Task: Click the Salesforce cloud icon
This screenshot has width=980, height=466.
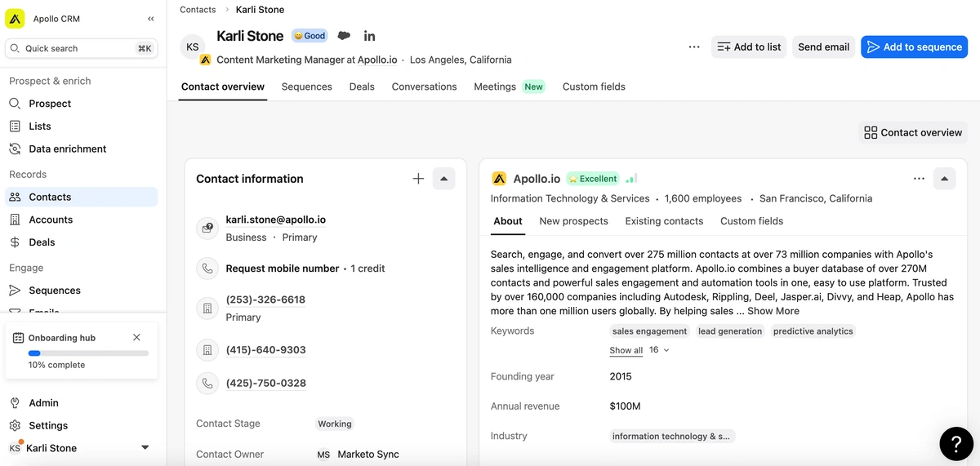Action: pos(345,36)
